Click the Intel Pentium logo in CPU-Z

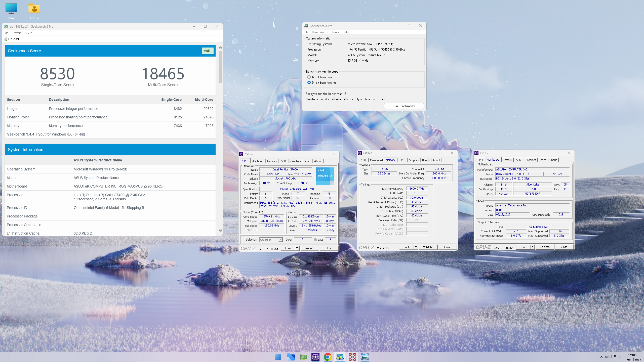point(325,176)
